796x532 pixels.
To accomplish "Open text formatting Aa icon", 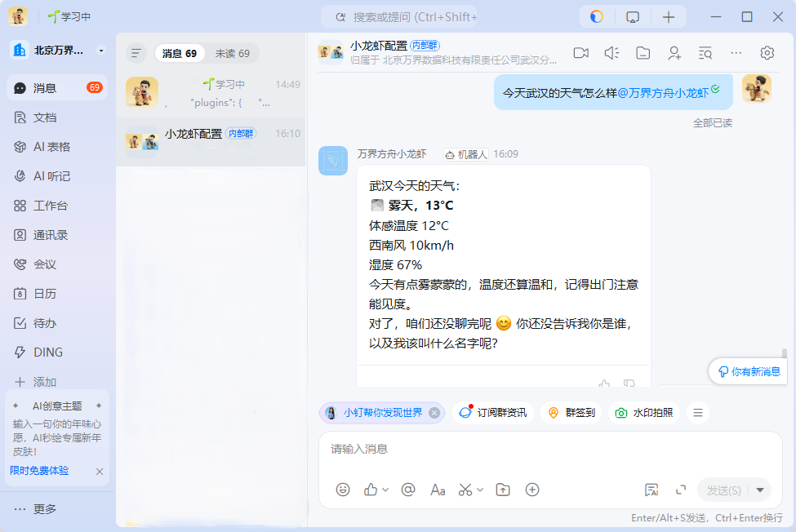I will click(438, 490).
